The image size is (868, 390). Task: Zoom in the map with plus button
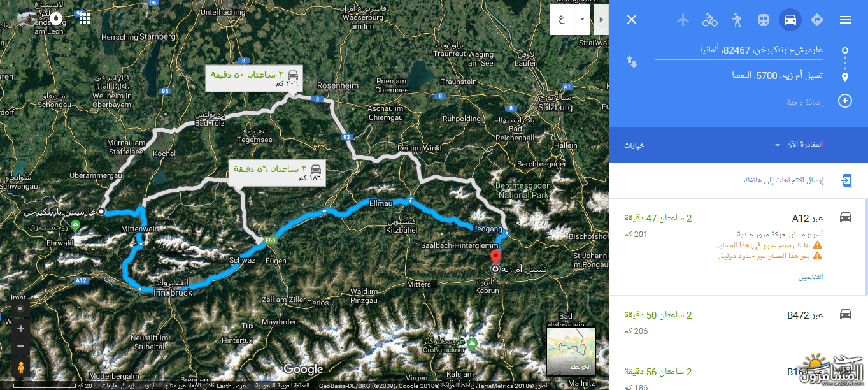(x=20, y=329)
